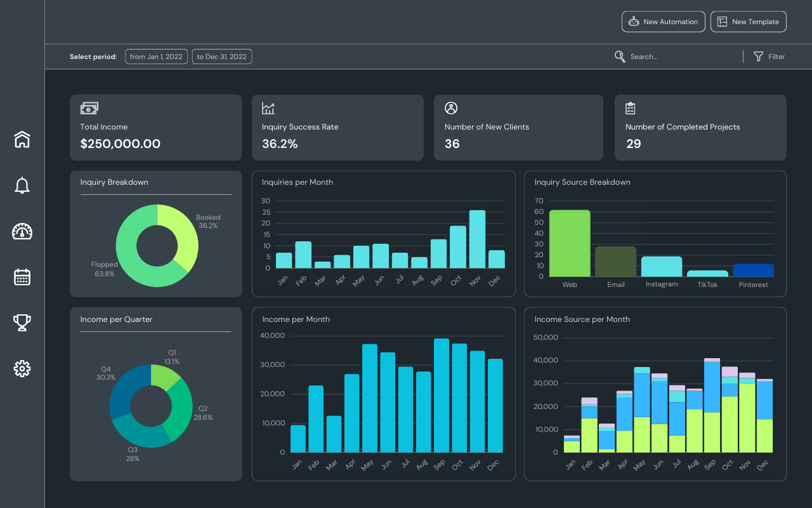The height and width of the screenshot is (508, 812).
Task: Click the filter funnel icon
Action: pos(758,57)
